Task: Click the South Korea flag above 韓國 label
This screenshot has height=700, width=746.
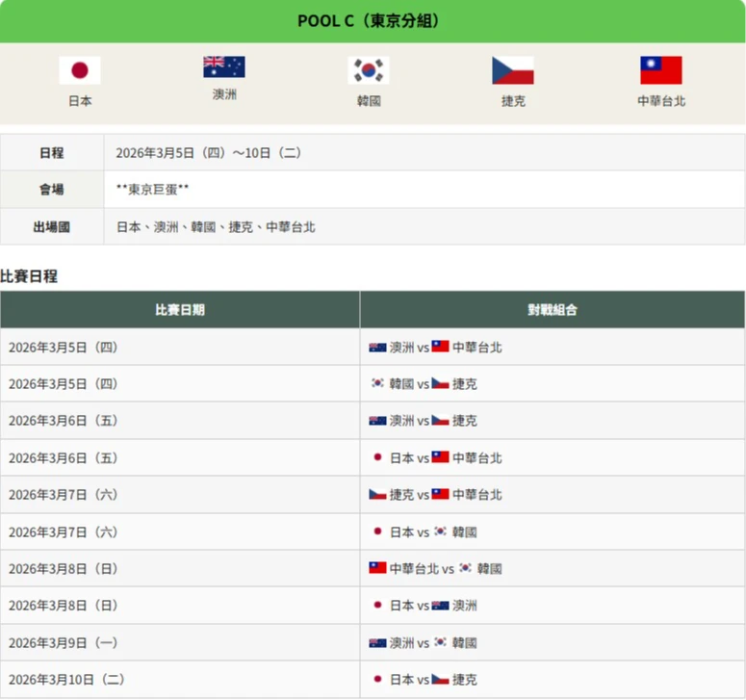Action: [x=369, y=70]
